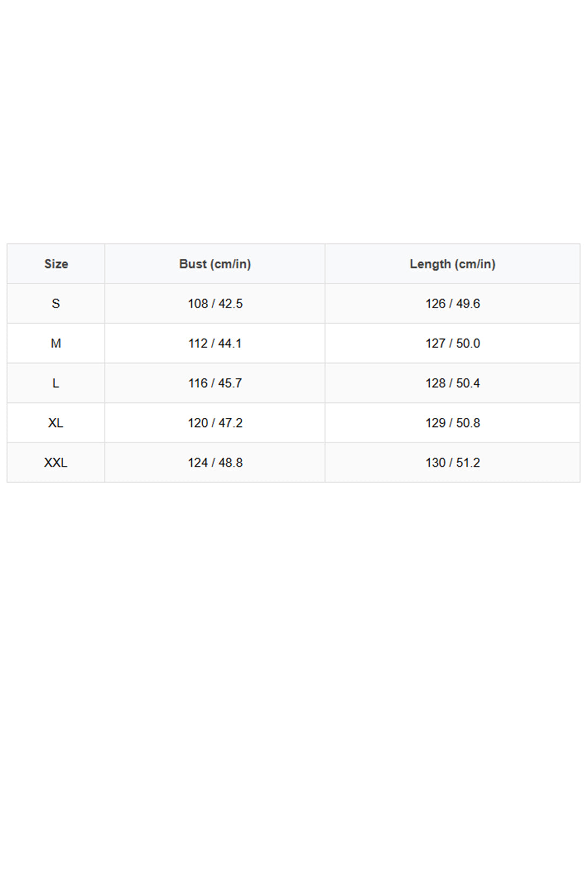Click the Length (cm/in) column header
The image size is (588, 882).
(x=452, y=264)
